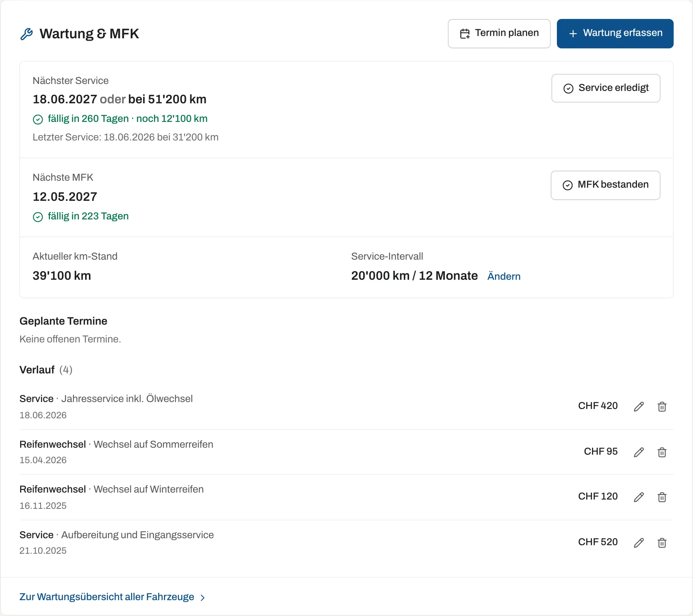Edit the Jahresservice inkl. Ölwechsel entry
This screenshot has height=616, width=693.
point(639,406)
